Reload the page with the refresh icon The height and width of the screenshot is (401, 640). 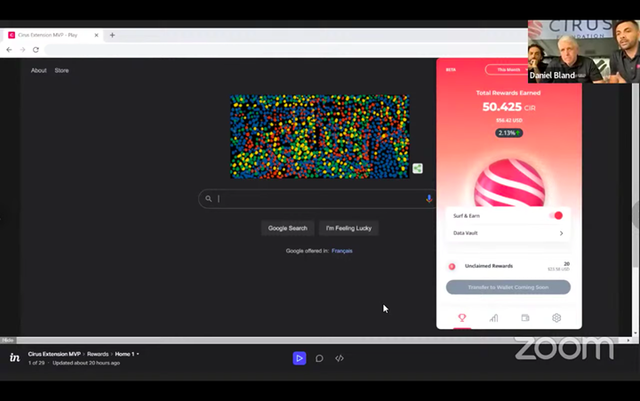pos(36,49)
